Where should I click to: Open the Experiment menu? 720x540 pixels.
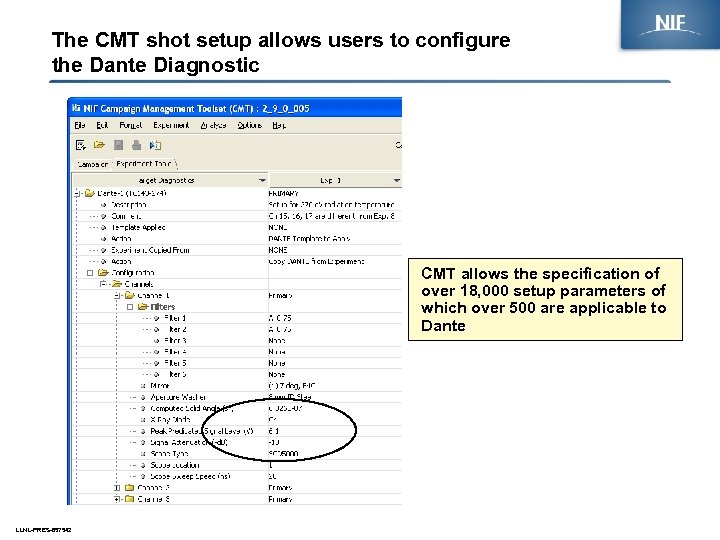click(x=171, y=125)
